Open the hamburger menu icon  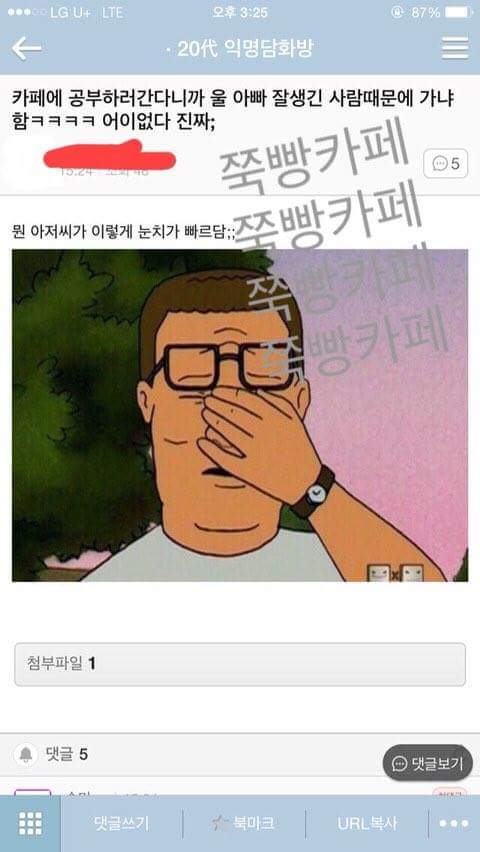click(455, 48)
